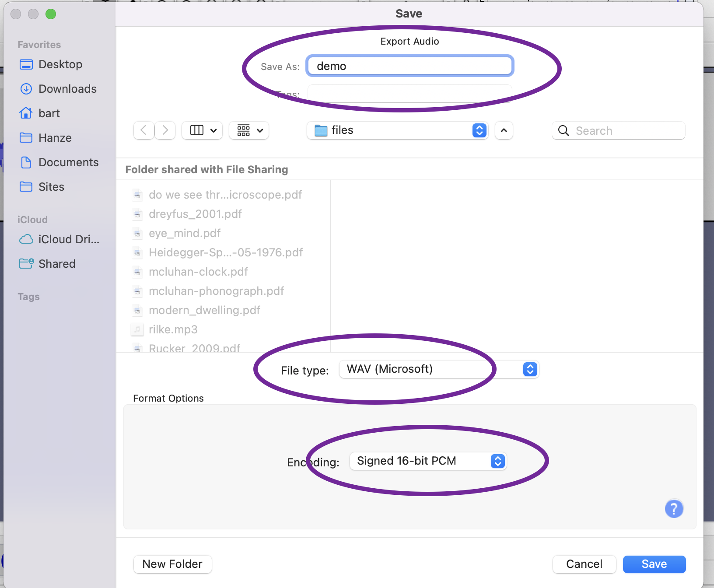
Task: Change the Encoding Signed 16-bit PCM dropdown
Action: click(428, 461)
